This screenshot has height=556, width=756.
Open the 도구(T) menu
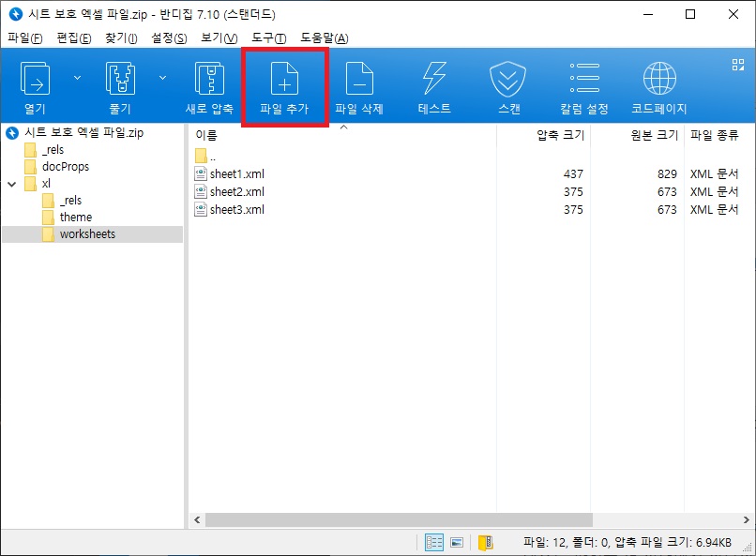click(x=268, y=38)
